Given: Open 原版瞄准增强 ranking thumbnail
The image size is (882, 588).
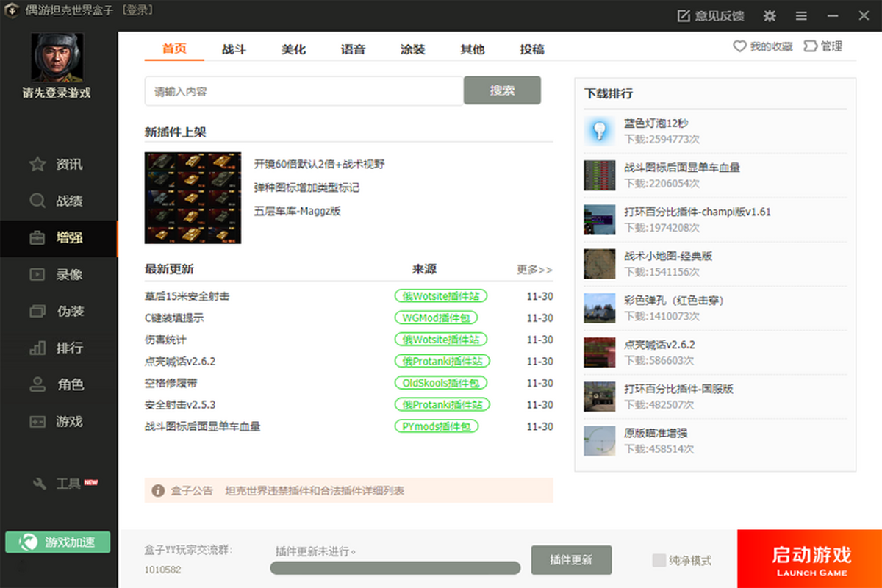Looking at the screenshot, I should [x=599, y=440].
